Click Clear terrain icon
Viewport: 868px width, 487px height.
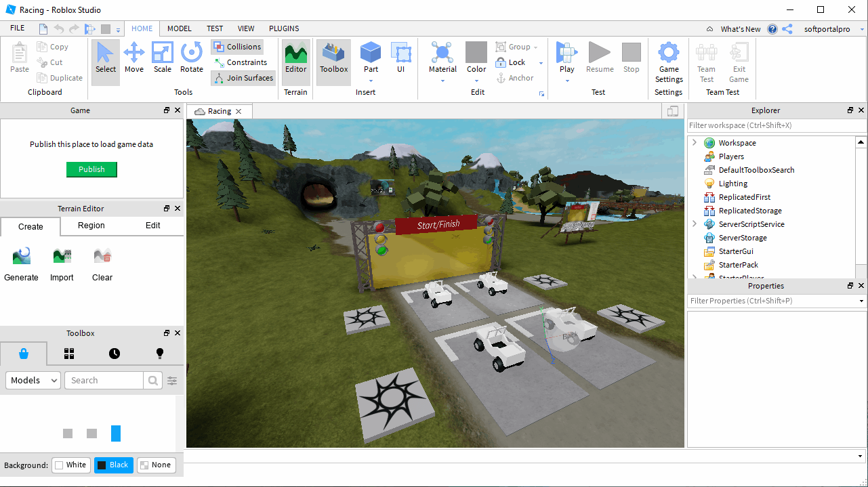102,264
